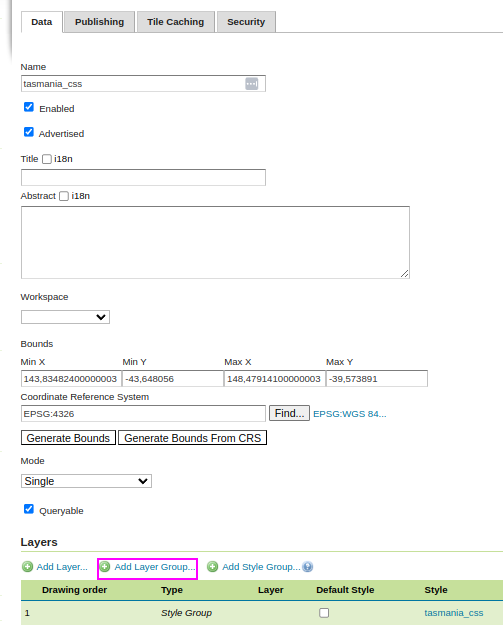Switch to the Publishing tab
The height and width of the screenshot is (644, 503).
tap(99, 22)
